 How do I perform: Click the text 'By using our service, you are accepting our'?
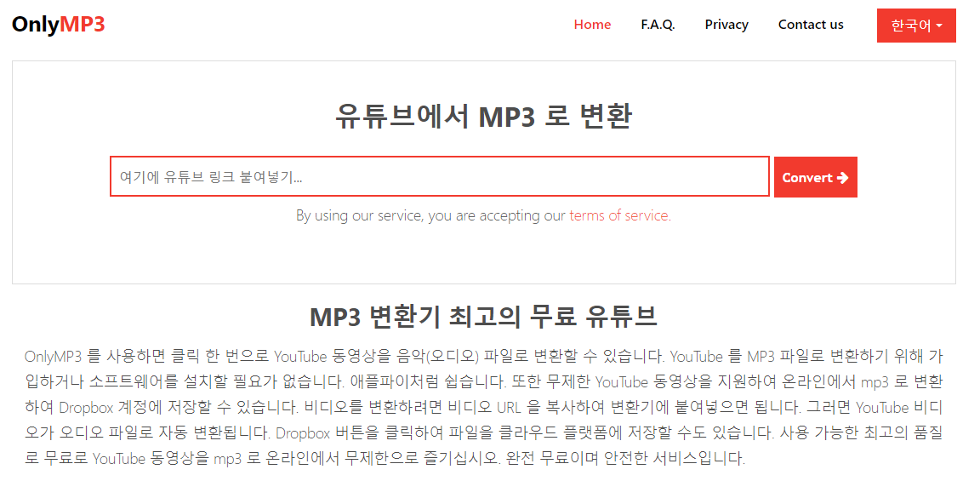(430, 215)
